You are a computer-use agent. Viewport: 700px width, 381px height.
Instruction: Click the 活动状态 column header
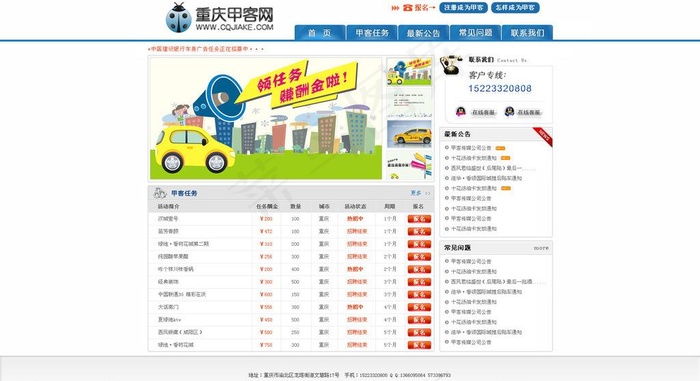point(355,206)
